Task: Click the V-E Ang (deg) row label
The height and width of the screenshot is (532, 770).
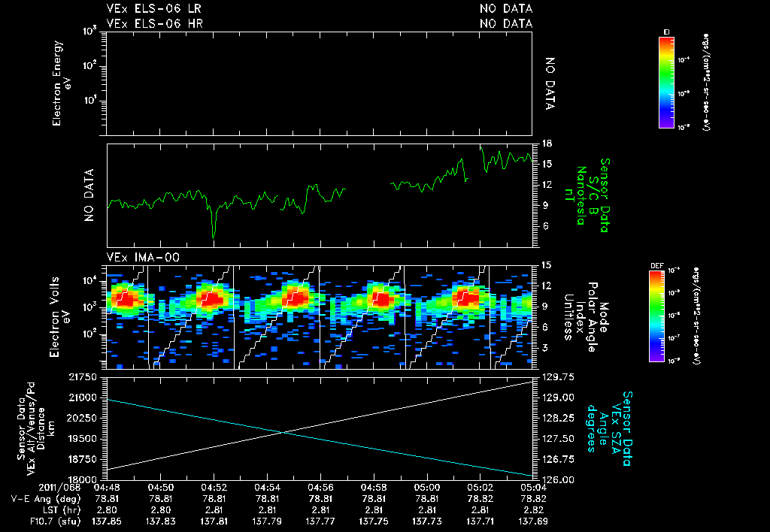Action: (x=46, y=499)
